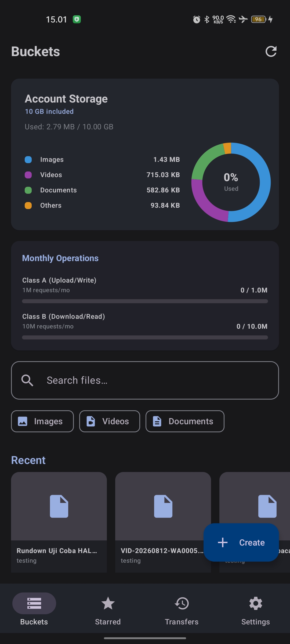290x644 pixels.
Task: Tap the 10 GB included link
Action: point(49,111)
